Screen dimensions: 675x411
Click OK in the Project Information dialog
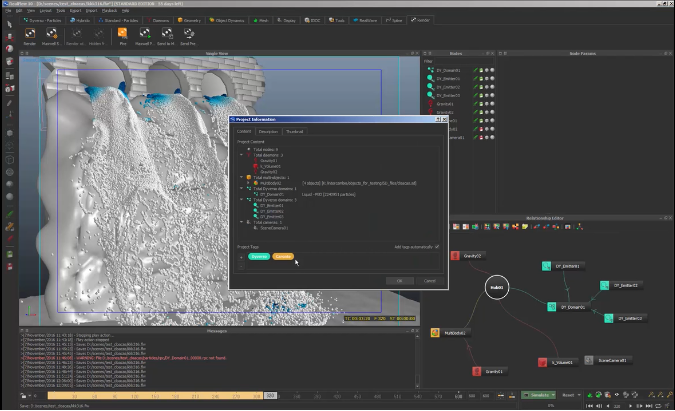pyautogui.click(x=399, y=281)
